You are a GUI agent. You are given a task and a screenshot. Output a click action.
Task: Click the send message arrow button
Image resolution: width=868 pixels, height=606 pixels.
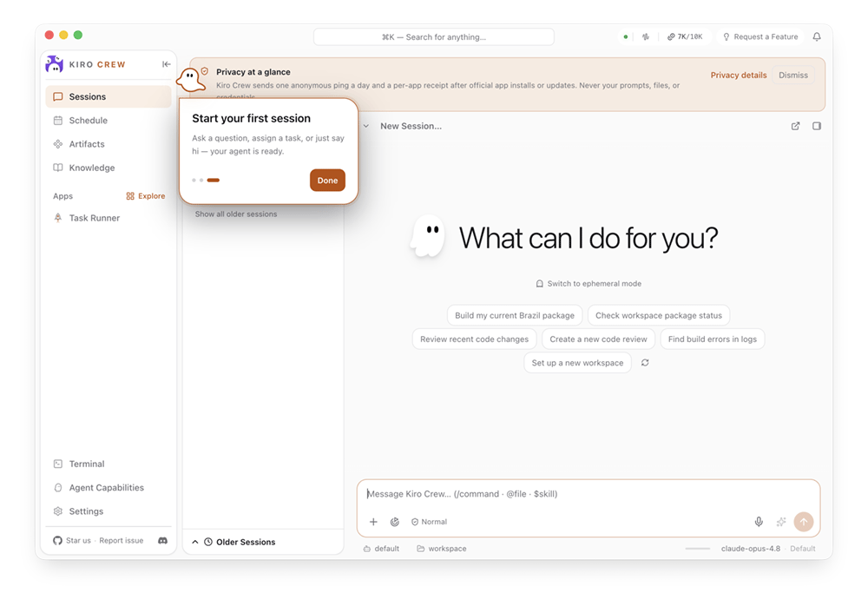pyautogui.click(x=804, y=522)
